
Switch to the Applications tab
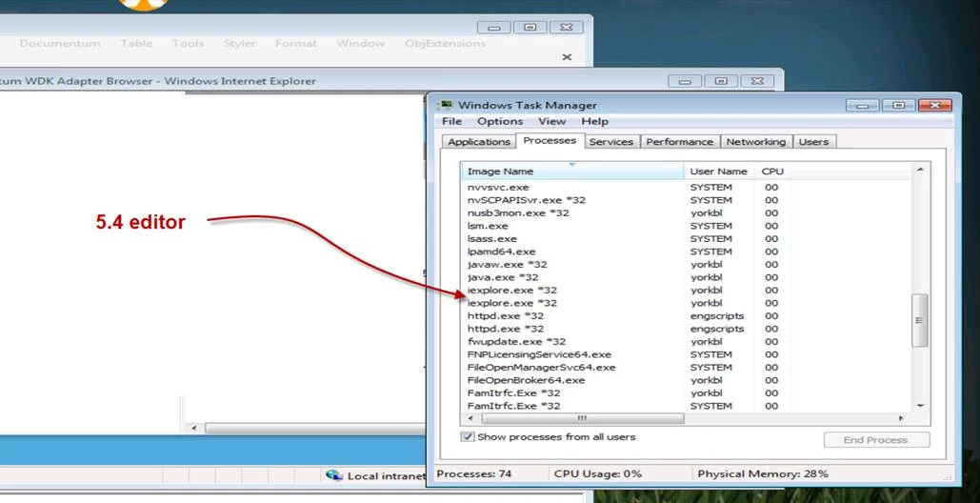click(479, 142)
